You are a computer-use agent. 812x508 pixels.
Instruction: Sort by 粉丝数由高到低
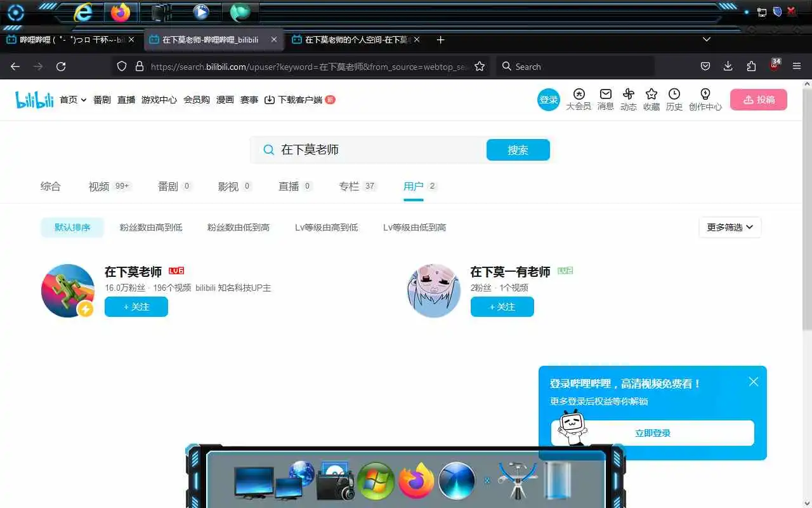pos(151,227)
